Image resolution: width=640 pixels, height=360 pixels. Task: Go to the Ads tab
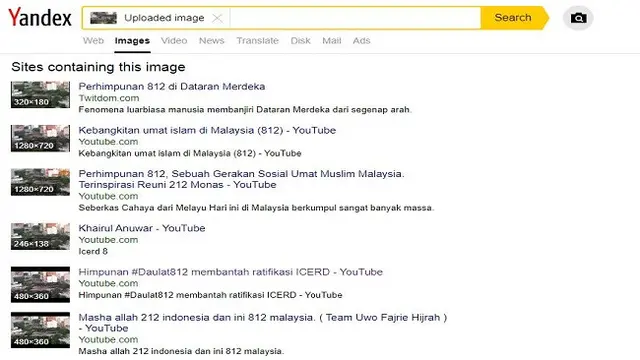[x=361, y=41]
